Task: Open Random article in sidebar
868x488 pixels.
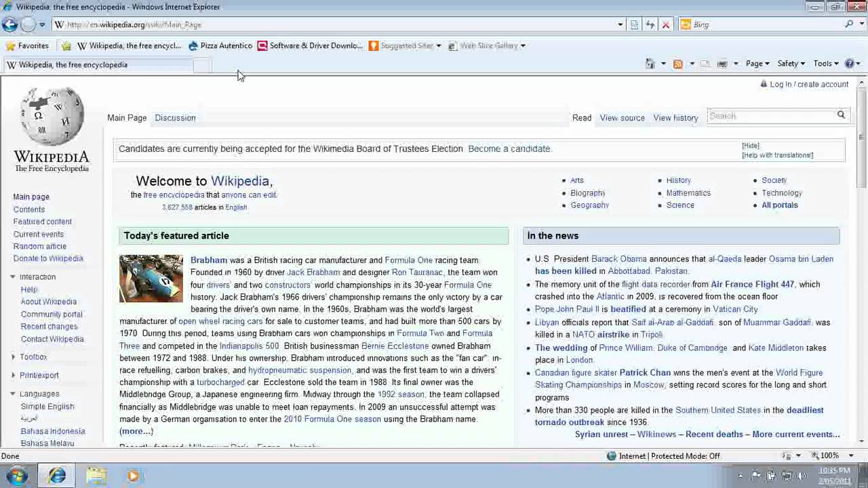Action: click(39, 246)
